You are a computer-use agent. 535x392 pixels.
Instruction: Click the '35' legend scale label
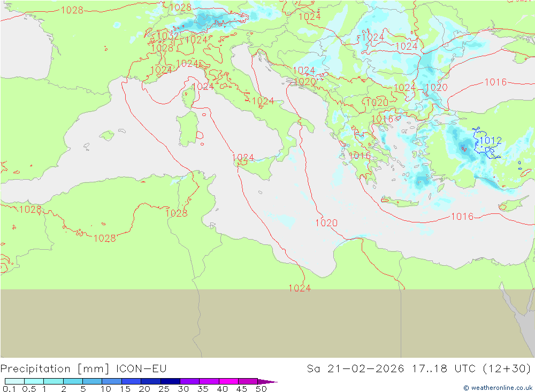[203, 389]
